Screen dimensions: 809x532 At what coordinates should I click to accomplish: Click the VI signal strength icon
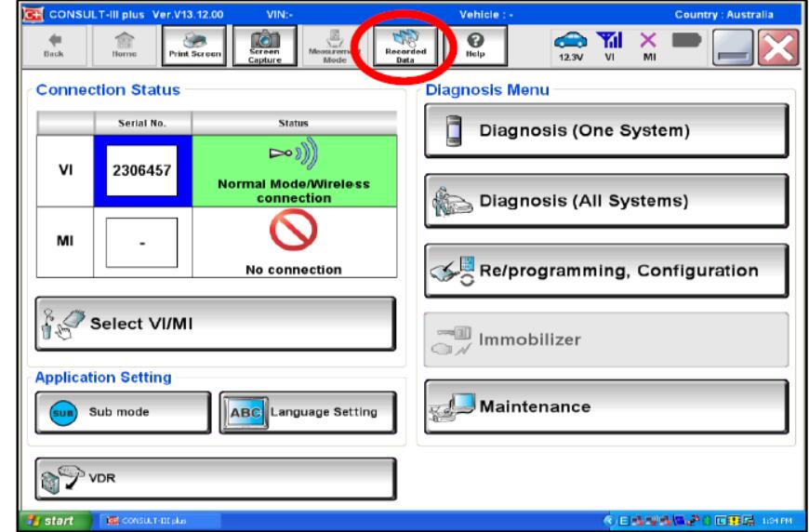[x=609, y=46]
